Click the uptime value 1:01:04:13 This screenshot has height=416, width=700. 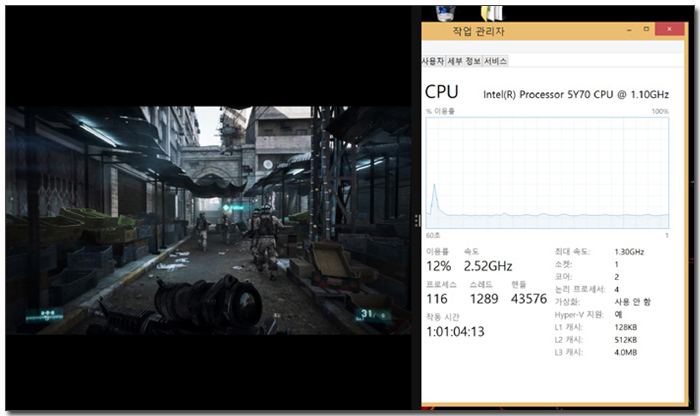(x=455, y=332)
